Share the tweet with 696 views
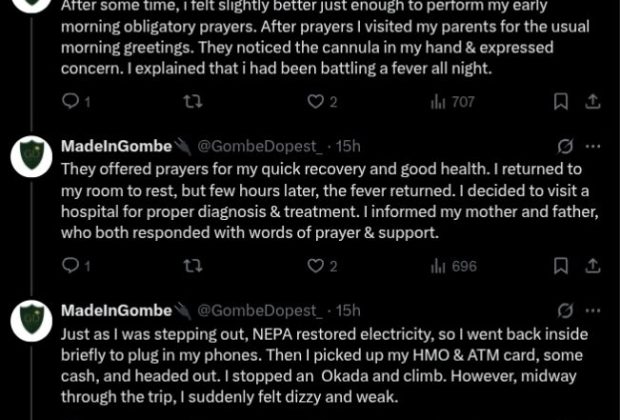The height and width of the screenshot is (420, 620). tap(592, 266)
